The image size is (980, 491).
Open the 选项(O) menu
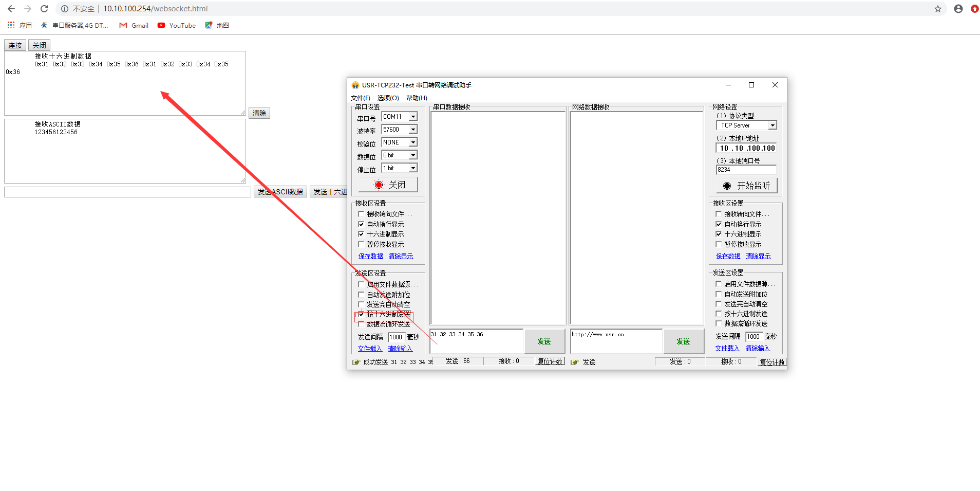(x=388, y=98)
